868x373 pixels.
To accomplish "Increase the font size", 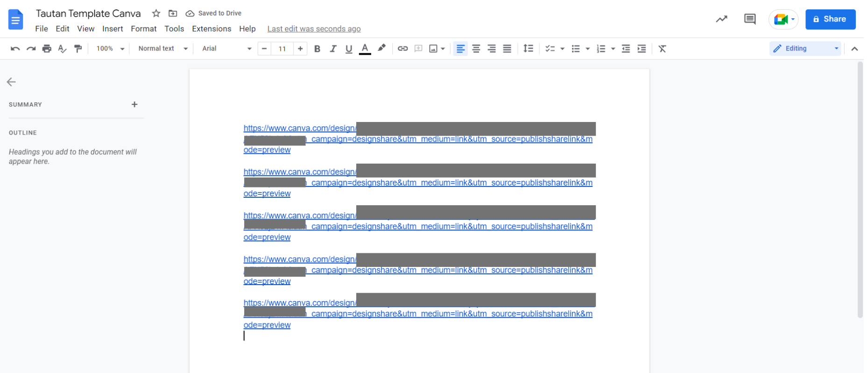I will pos(300,49).
